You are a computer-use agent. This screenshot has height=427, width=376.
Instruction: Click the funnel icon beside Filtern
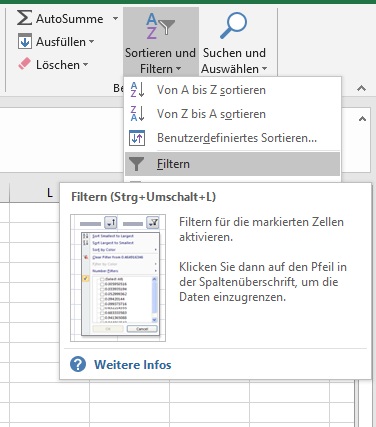[137, 164]
